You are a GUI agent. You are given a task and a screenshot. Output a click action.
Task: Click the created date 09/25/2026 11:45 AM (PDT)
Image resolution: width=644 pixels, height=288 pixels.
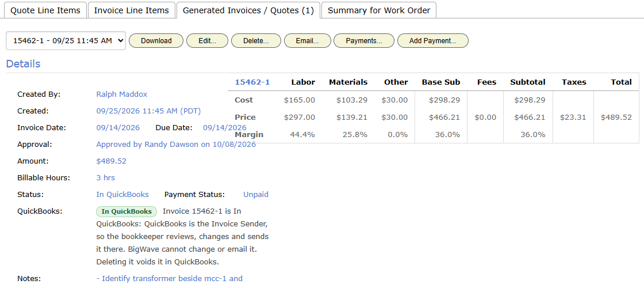point(149,111)
